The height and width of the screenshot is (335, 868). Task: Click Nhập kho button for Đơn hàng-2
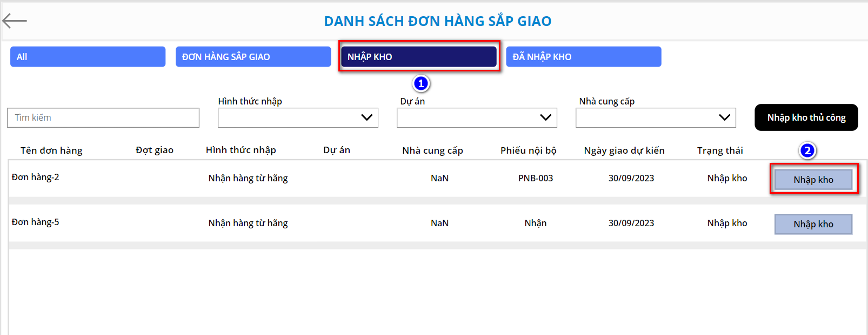point(813,180)
